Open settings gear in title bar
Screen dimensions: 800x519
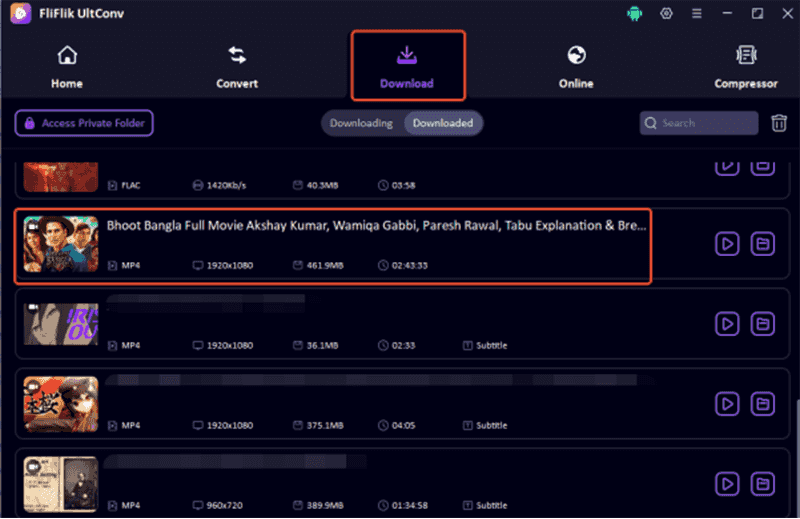pyautogui.click(x=666, y=13)
